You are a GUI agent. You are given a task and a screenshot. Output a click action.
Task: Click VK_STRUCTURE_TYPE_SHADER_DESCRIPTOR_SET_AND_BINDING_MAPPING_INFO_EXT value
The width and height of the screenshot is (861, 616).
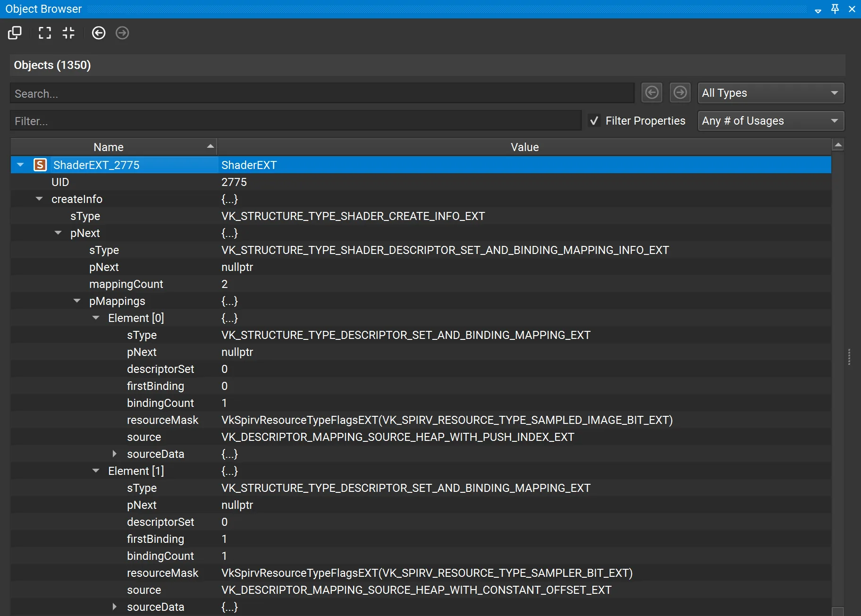(x=445, y=250)
